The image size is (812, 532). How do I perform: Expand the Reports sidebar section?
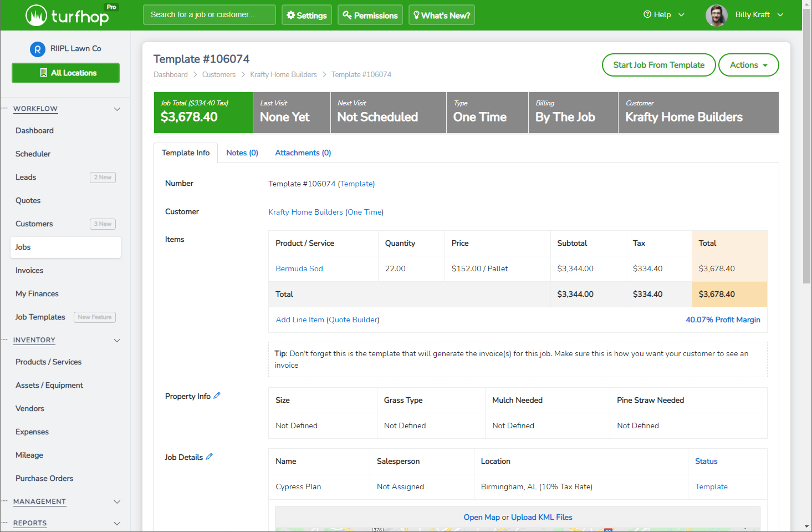point(117,523)
